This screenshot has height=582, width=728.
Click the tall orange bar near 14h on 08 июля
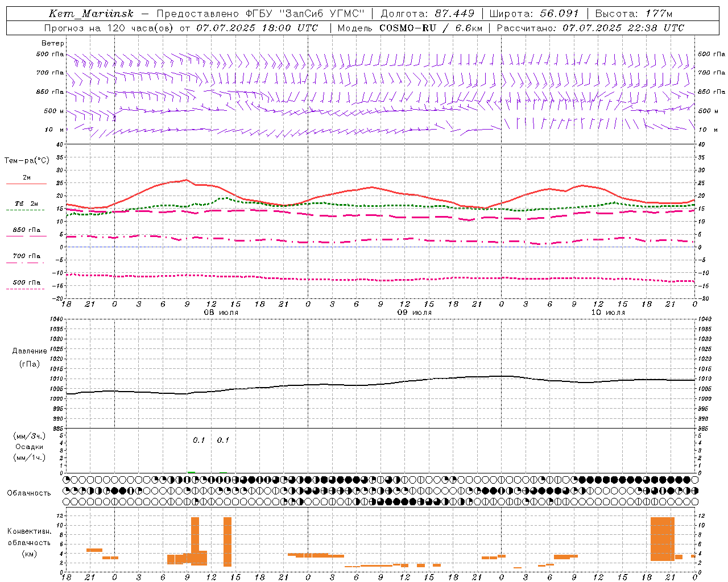(227, 542)
